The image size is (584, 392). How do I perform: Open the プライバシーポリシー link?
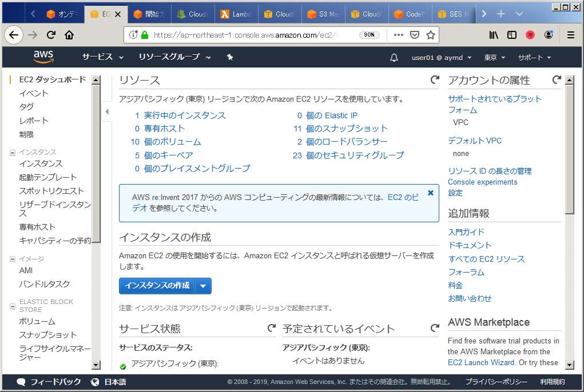pos(496,382)
